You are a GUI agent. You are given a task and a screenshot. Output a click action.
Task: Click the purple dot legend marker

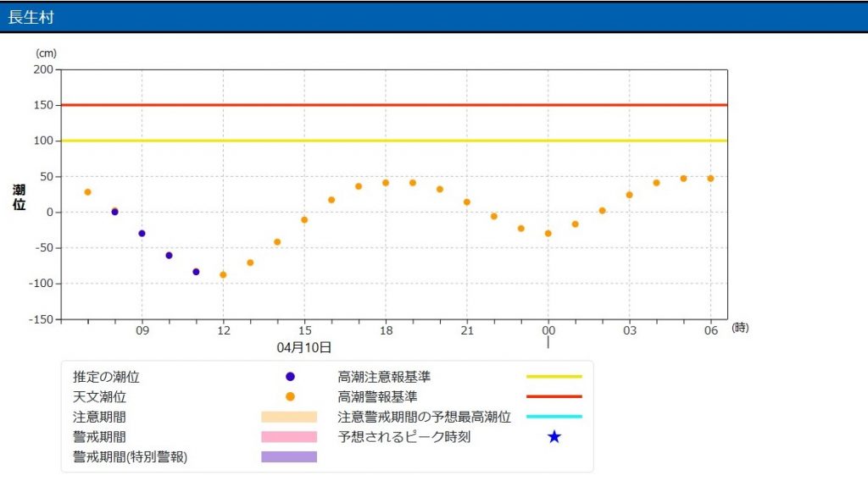290,377
